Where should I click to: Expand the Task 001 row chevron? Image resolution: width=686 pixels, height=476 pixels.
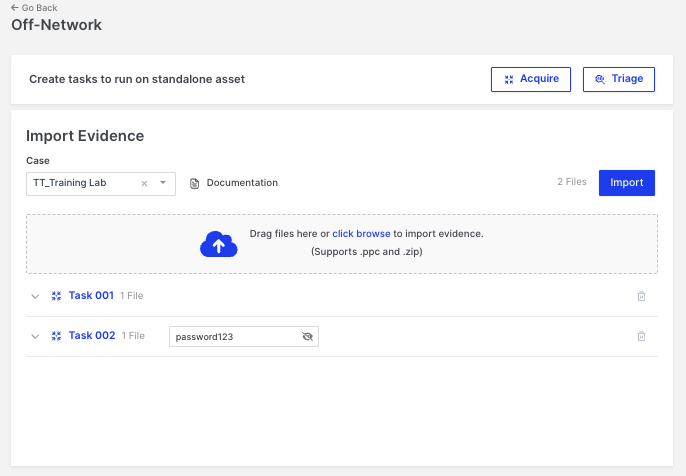(x=35, y=296)
